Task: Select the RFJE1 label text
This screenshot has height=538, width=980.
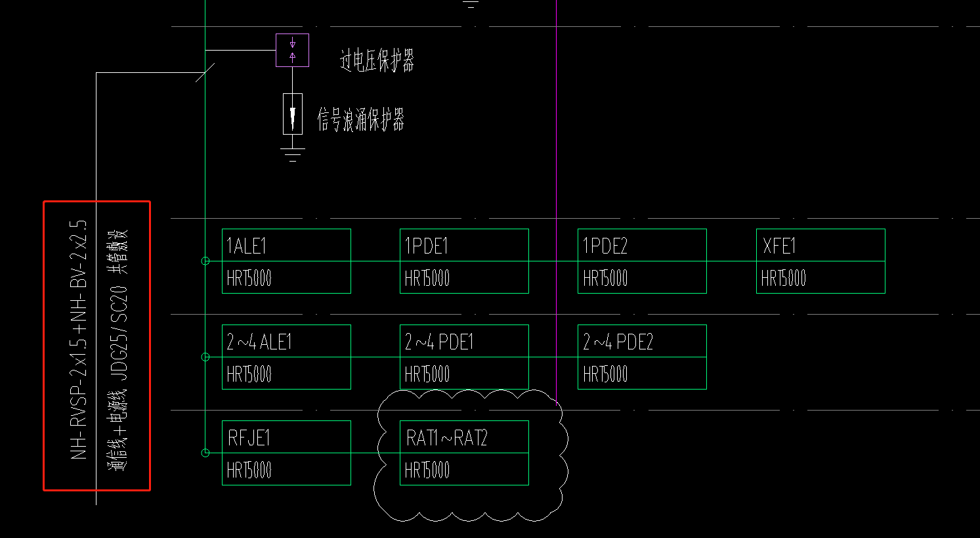Action: 249,437
